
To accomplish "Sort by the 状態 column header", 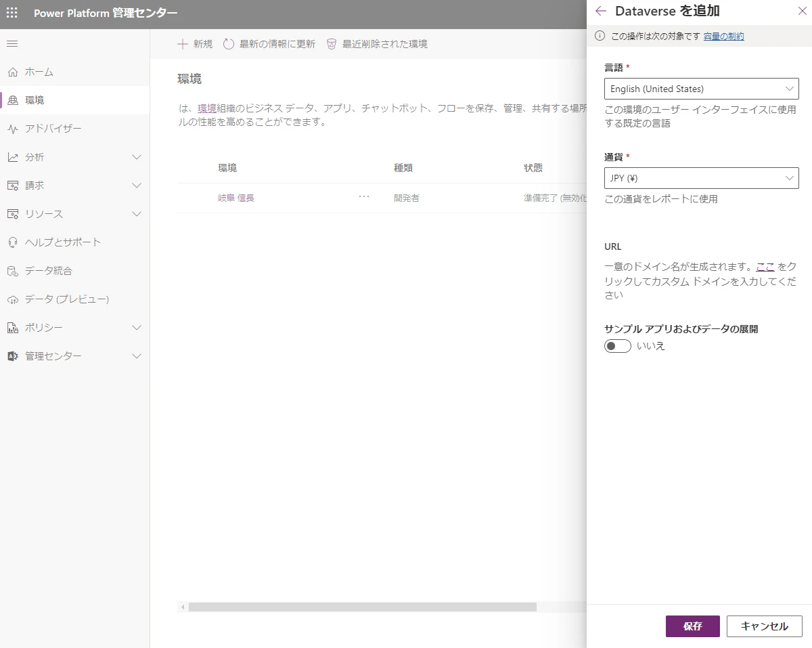I will pos(533,168).
